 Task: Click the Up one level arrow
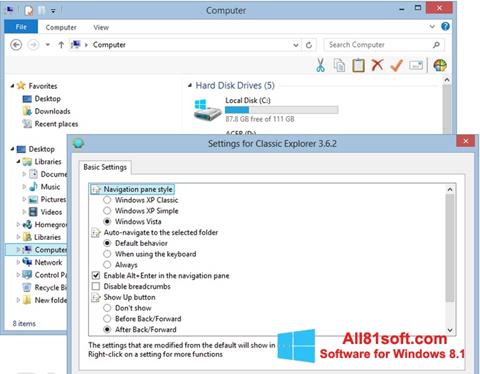(61, 45)
